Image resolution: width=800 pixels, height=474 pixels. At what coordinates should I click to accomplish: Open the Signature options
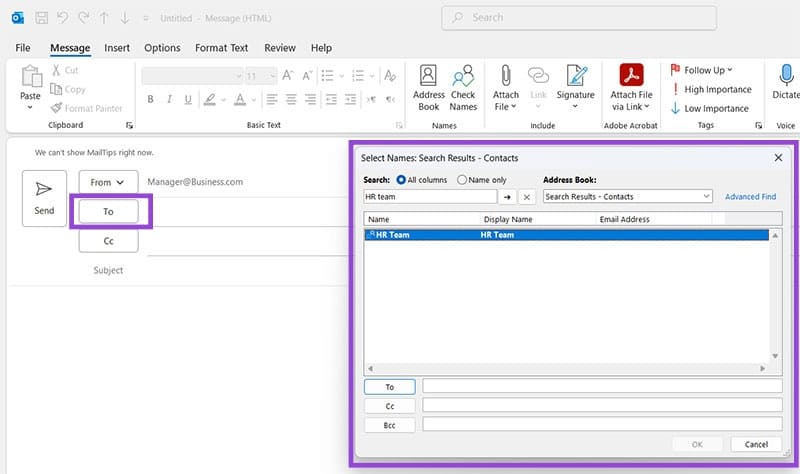[575, 86]
